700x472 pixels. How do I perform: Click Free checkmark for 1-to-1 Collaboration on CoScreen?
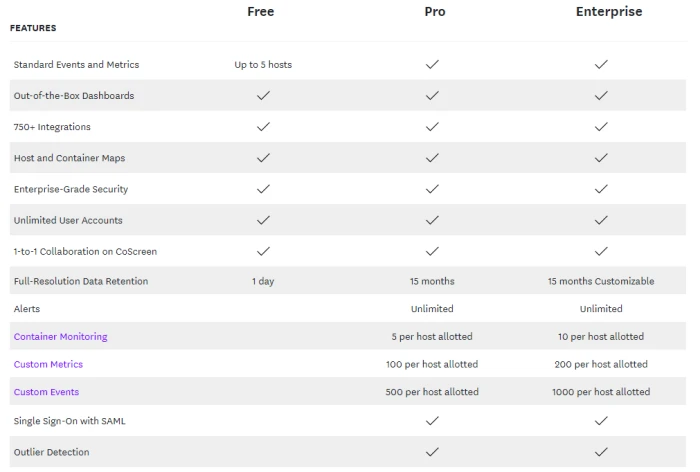click(x=263, y=251)
